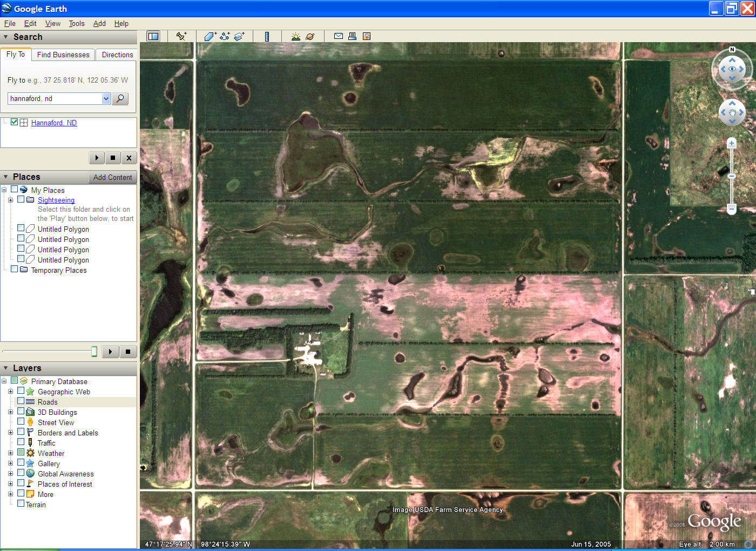Open the Ruler tool
The width and height of the screenshot is (756, 551).
pos(267,36)
